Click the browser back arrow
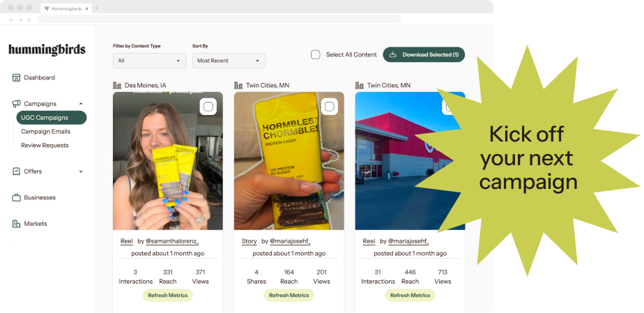This screenshot has height=313, width=644. coord(12,20)
